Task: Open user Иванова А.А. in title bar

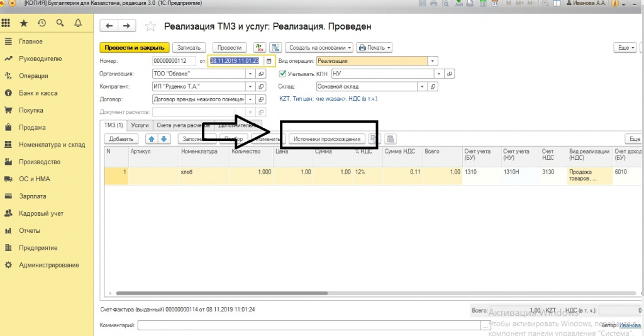Action: click(x=586, y=3)
